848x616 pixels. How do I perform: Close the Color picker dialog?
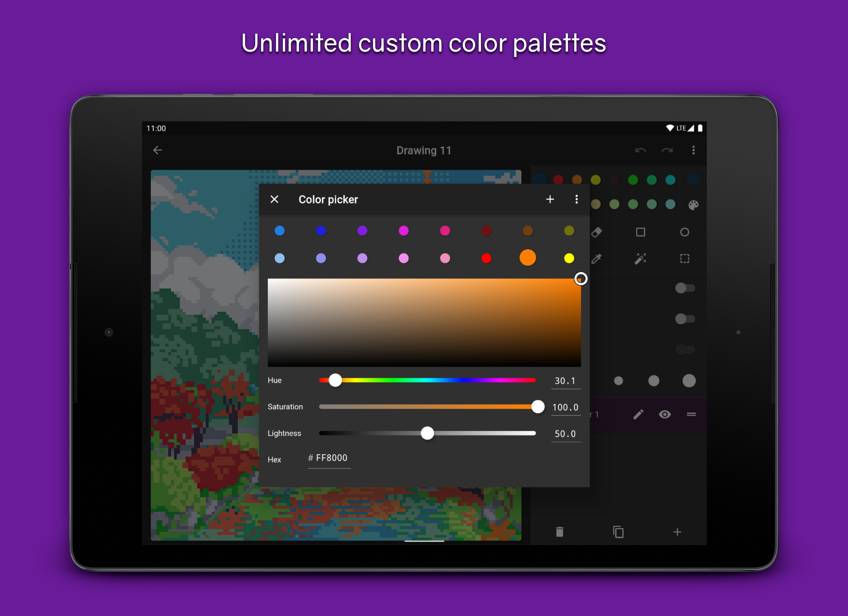(x=274, y=199)
